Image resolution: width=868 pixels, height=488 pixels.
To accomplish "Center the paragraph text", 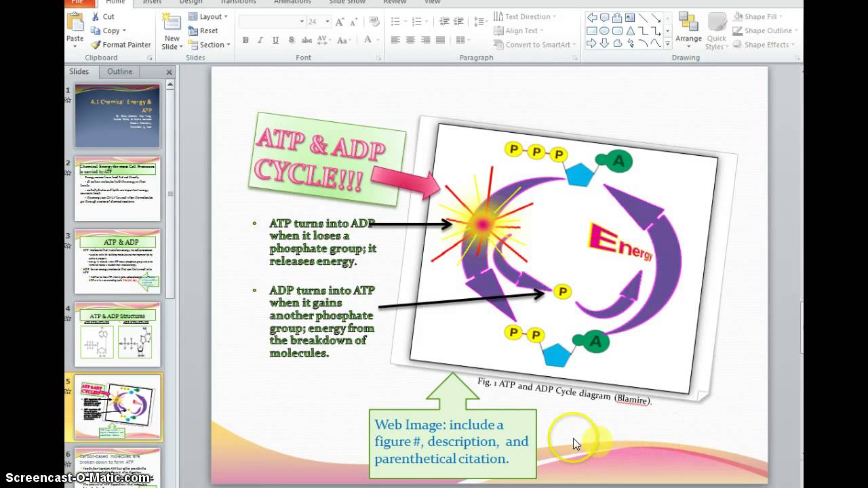I will click(410, 41).
